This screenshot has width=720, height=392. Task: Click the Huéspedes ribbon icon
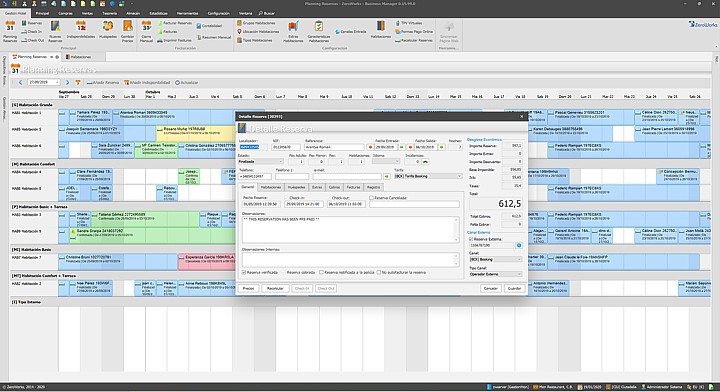pyautogui.click(x=108, y=30)
